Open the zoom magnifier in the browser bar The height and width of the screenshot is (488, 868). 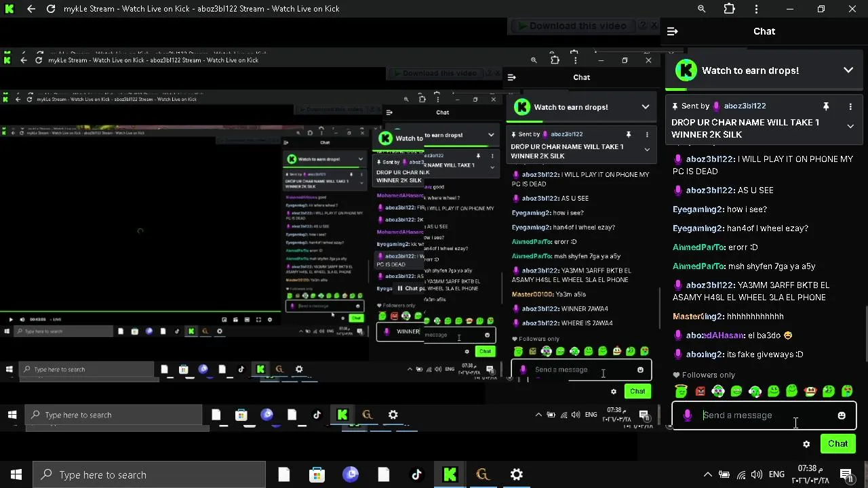(702, 9)
